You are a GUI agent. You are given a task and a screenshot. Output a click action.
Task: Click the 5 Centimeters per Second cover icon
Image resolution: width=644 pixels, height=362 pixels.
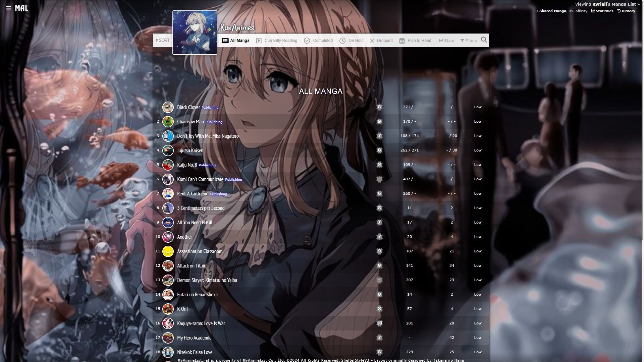(x=168, y=208)
